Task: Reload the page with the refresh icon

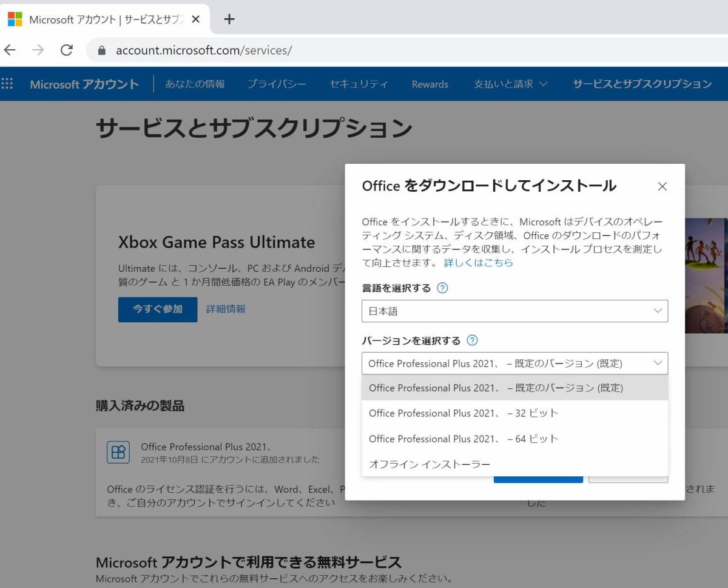Action: (x=67, y=50)
